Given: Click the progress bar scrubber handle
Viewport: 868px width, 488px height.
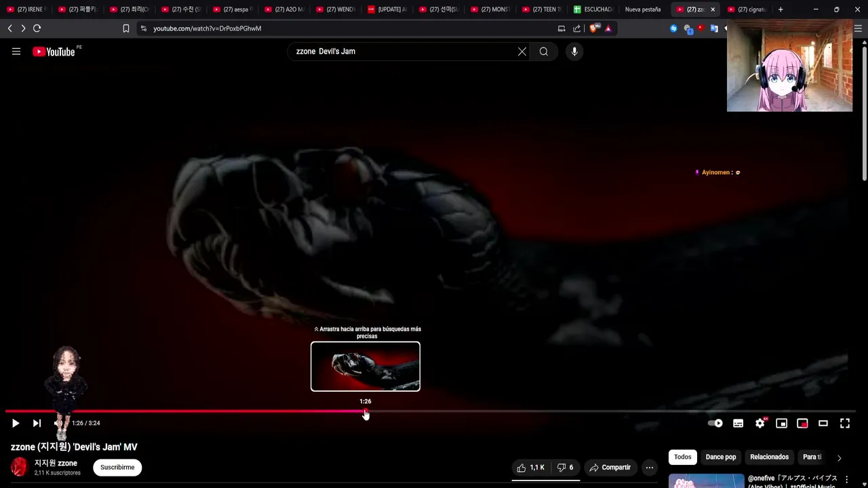Looking at the screenshot, I should coord(366,411).
